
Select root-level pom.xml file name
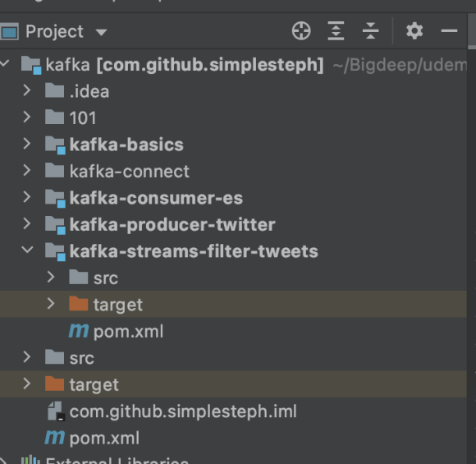click(x=104, y=439)
